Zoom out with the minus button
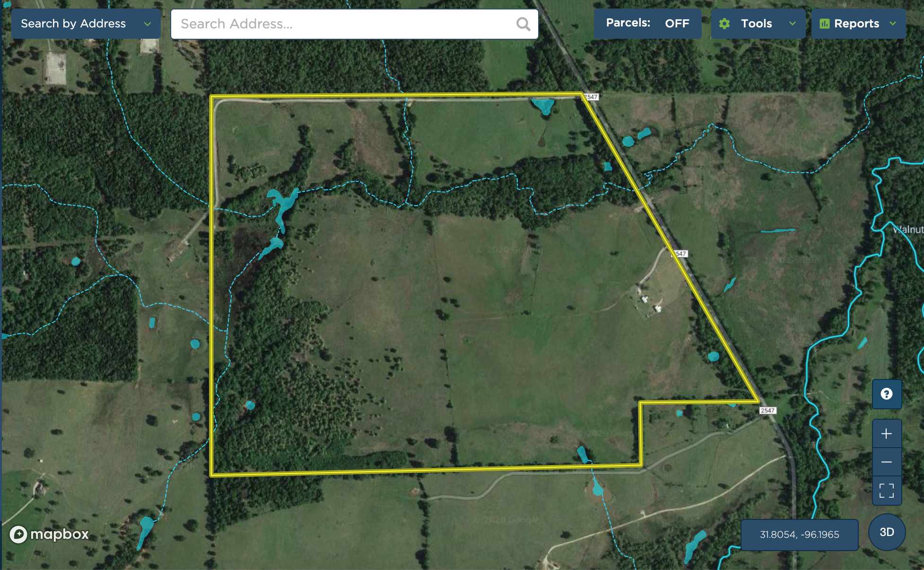 click(x=887, y=462)
